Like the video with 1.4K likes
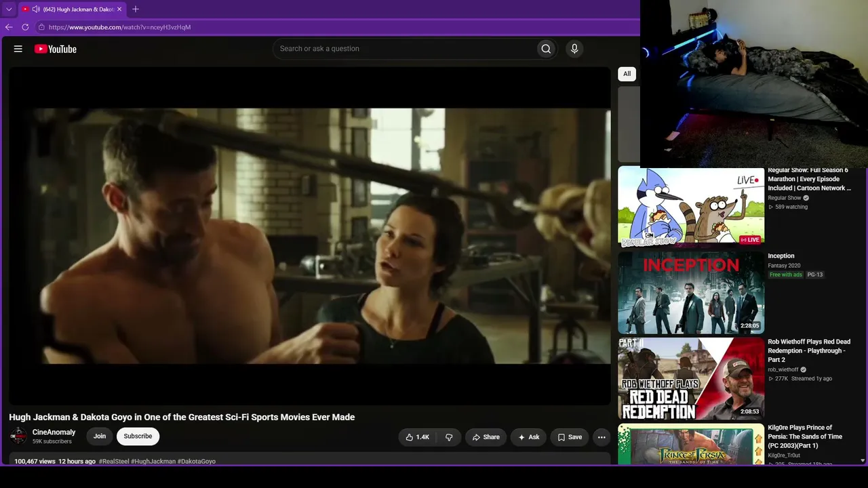The image size is (868, 488). [417, 437]
